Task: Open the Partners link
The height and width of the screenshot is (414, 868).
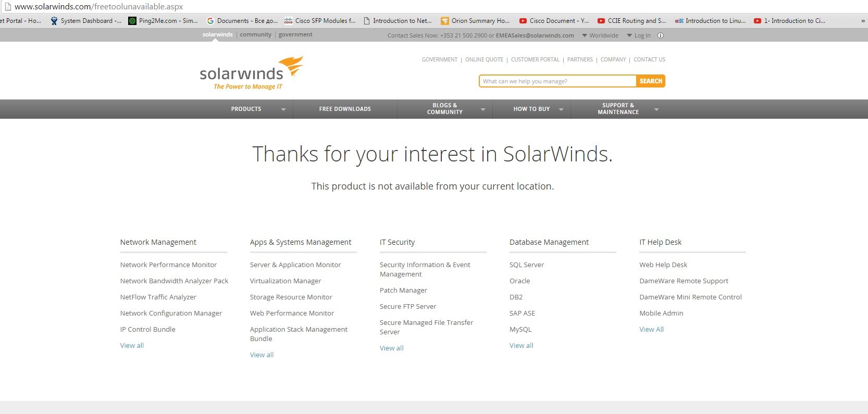Action: pos(580,59)
